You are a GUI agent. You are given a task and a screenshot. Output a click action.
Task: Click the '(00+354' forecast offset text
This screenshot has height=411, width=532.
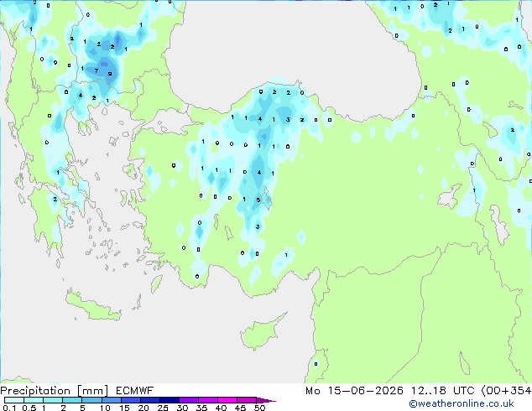[x=506, y=391]
